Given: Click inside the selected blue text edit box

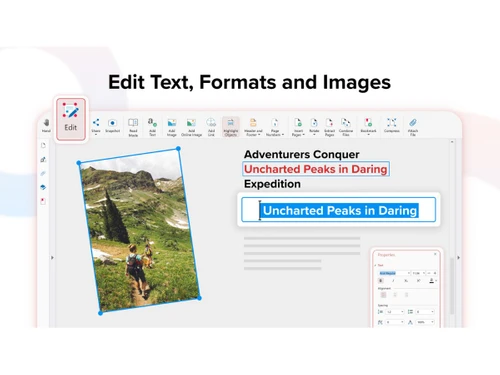Looking at the screenshot, I should [x=339, y=210].
